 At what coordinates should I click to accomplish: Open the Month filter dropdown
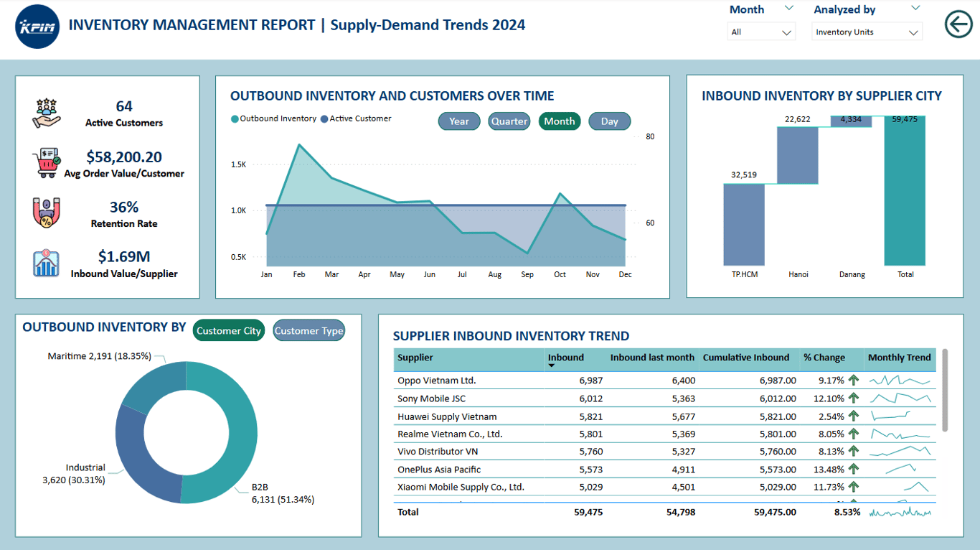pos(761,32)
